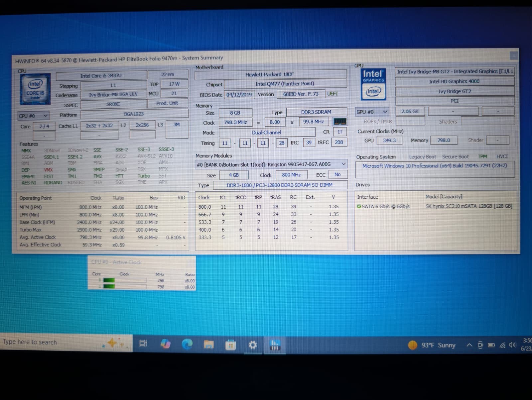Open Settings gear on the taskbar
The width and height of the screenshot is (532, 400).
click(x=253, y=345)
